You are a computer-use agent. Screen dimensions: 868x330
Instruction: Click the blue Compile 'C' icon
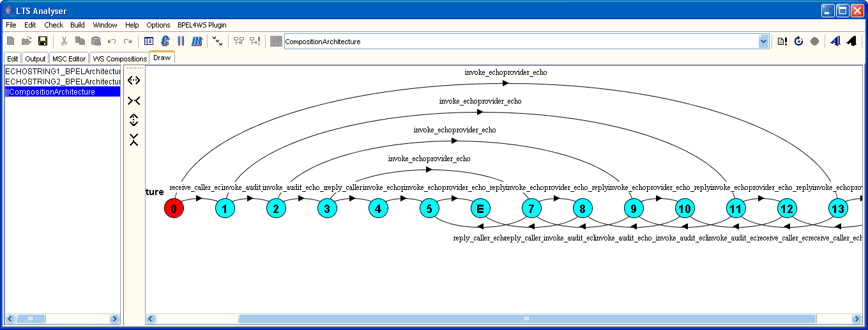point(165,42)
